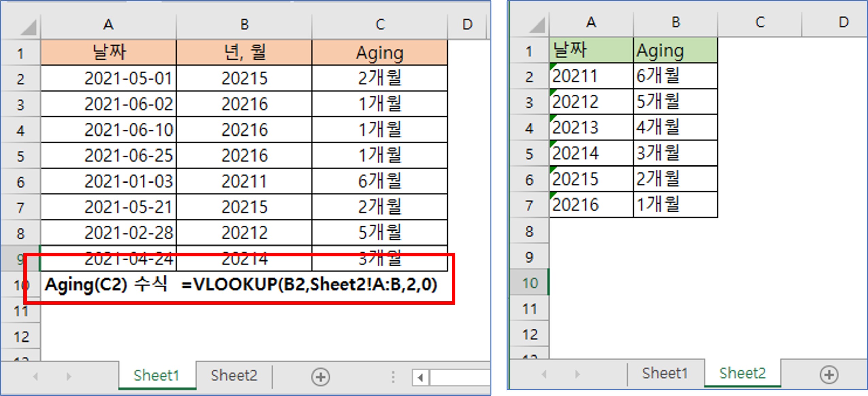The width and height of the screenshot is (868, 396).
Task: Click horizontal scrollbar left arrow
Action: pyautogui.click(x=421, y=377)
